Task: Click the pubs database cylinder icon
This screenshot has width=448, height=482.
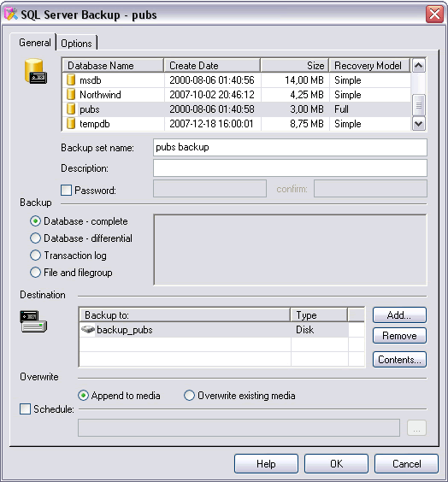Action: click(71, 109)
